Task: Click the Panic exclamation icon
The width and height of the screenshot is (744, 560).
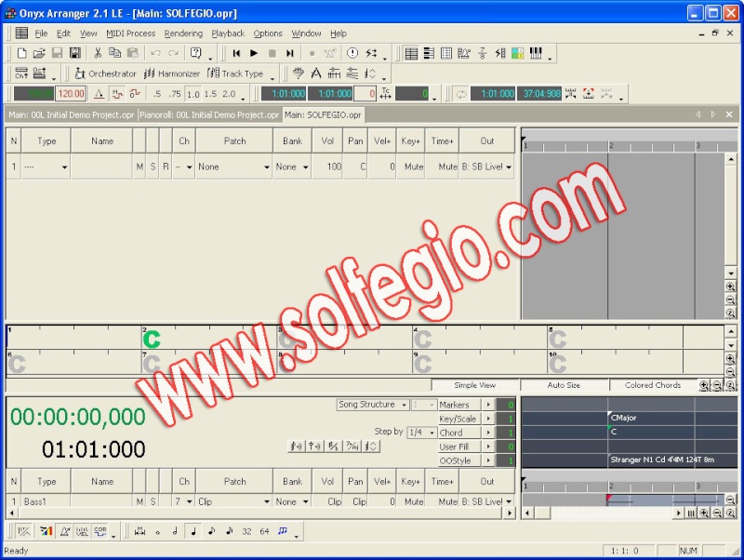Action: point(352,53)
